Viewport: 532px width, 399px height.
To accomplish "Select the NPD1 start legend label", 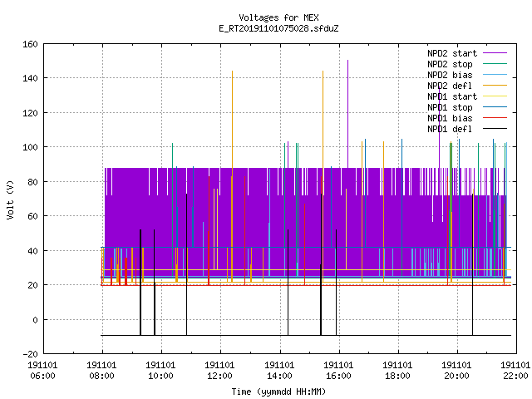I will pyautogui.click(x=452, y=96).
